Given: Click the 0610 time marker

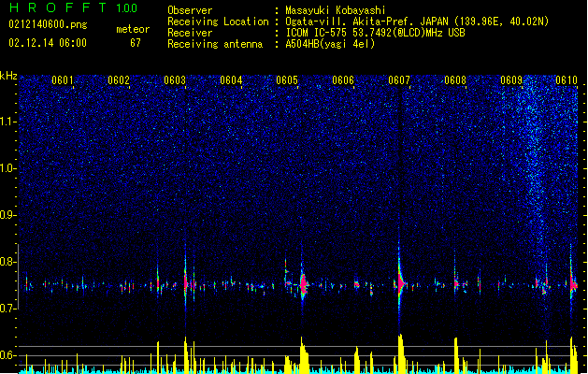Looking at the screenshot, I should (x=566, y=80).
